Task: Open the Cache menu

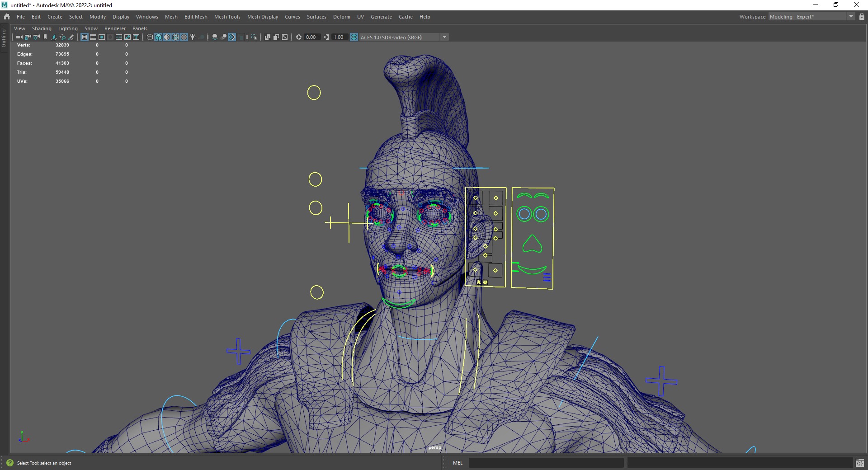Action: point(406,17)
